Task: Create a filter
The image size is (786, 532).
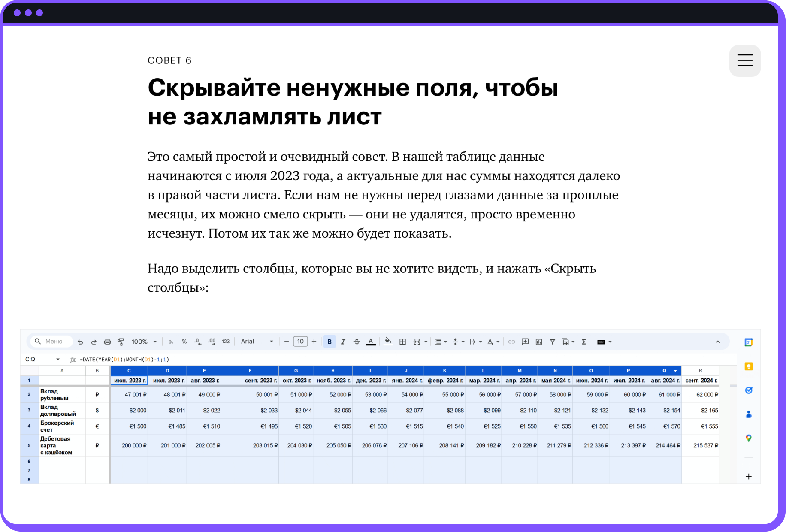Action: click(553, 342)
